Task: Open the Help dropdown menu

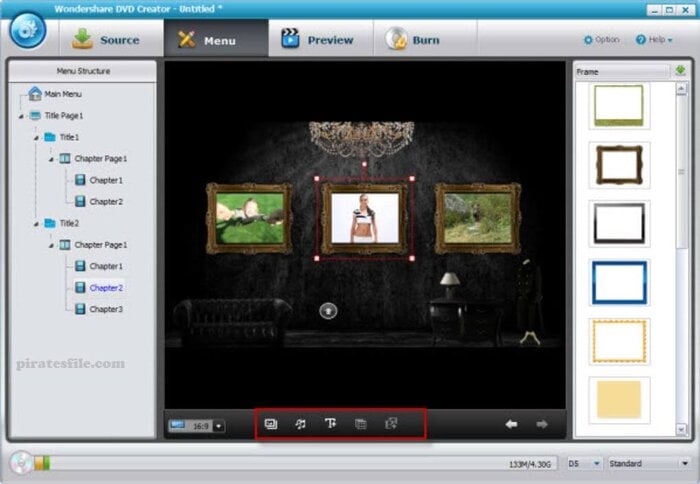Action: 654,39
